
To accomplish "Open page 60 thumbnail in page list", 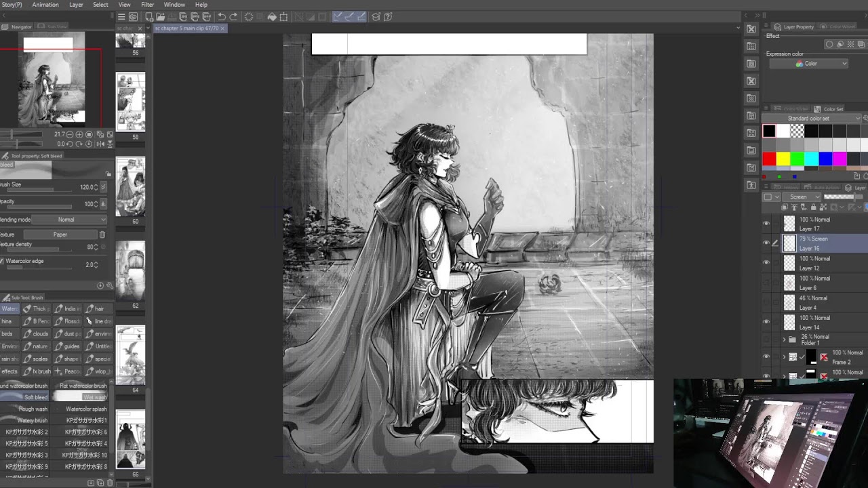I will coord(130,187).
